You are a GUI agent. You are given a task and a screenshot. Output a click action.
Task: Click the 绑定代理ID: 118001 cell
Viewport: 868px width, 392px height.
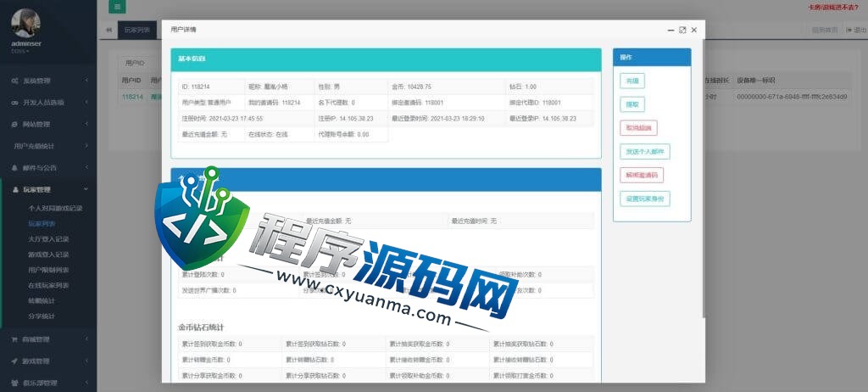click(549, 103)
